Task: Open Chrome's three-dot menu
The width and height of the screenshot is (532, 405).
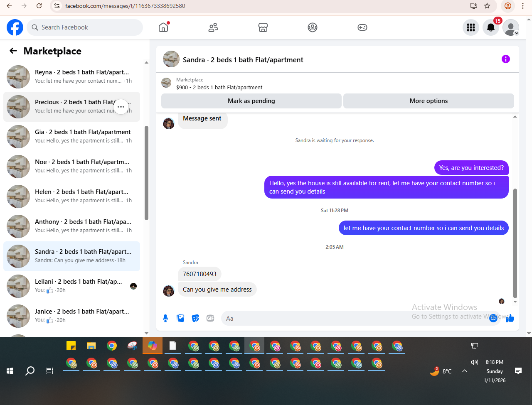Action: [x=523, y=6]
